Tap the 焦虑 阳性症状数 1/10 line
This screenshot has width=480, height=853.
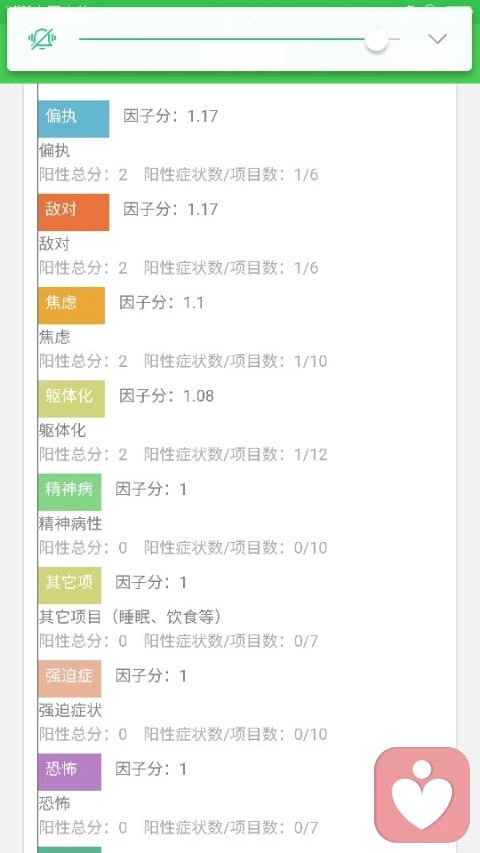click(236, 361)
